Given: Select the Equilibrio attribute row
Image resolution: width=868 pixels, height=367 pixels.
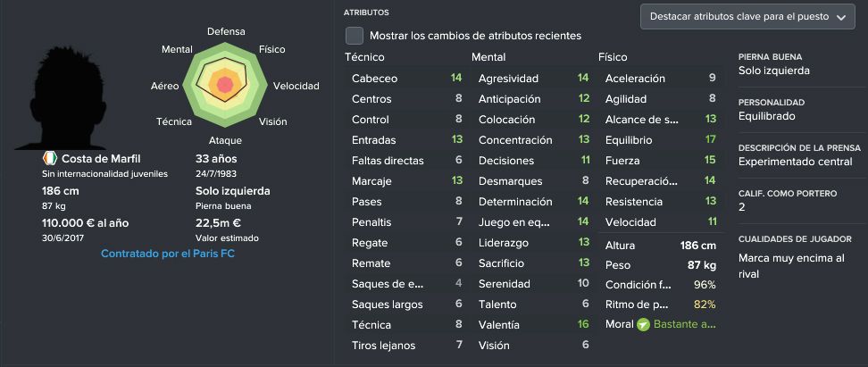Looking at the screenshot, I should point(661,140).
